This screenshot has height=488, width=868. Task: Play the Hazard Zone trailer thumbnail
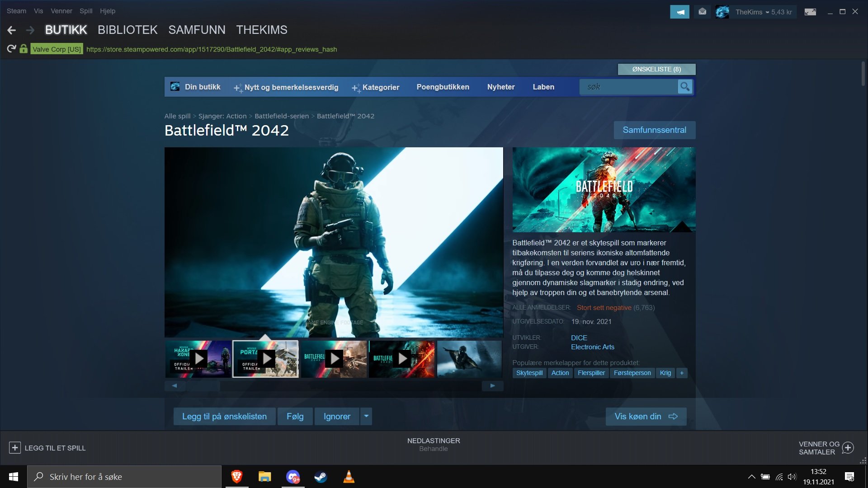click(198, 359)
